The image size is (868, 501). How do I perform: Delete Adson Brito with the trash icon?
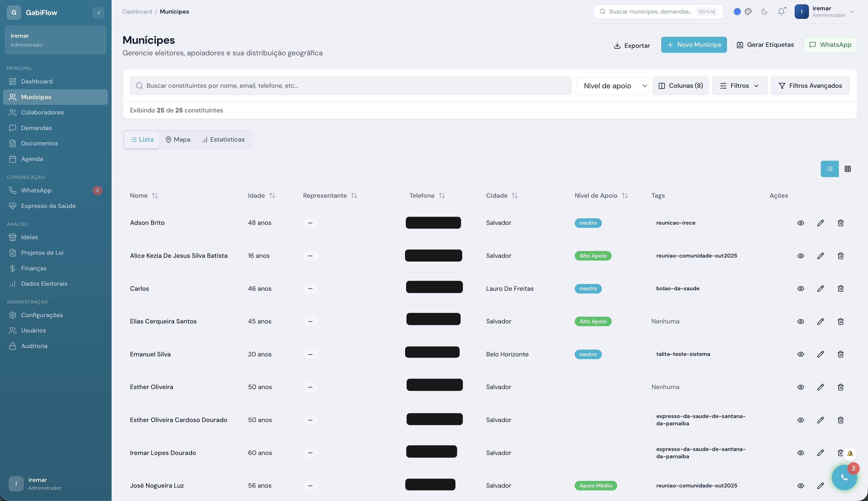point(841,223)
